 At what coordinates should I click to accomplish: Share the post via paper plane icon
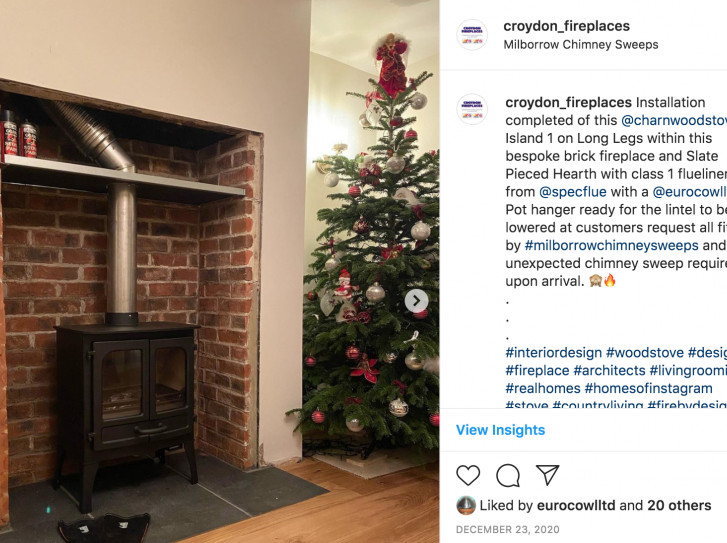[548, 475]
